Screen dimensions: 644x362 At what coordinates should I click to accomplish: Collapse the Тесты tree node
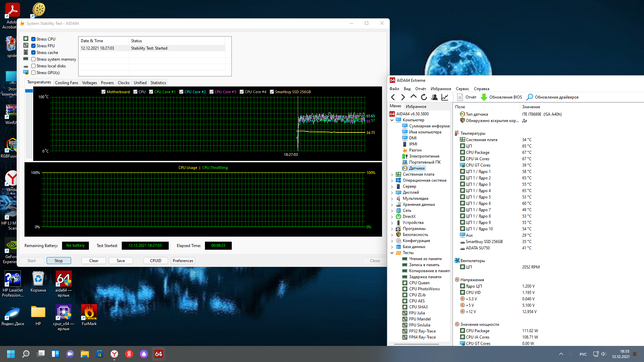pos(392,253)
